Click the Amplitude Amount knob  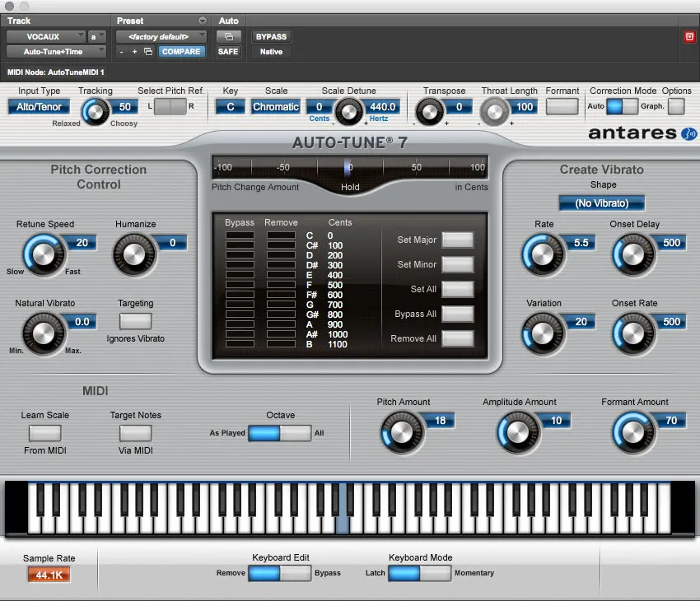[518, 433]
